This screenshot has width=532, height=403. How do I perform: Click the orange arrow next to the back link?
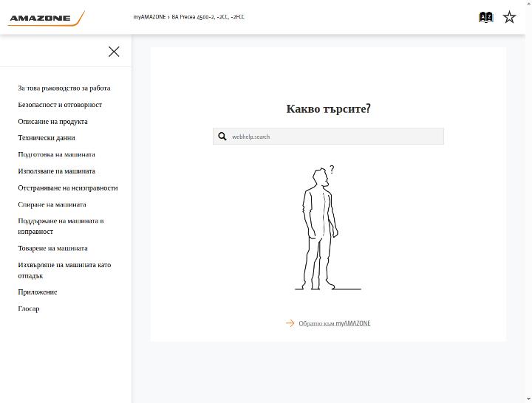click(x=290, y=323)
